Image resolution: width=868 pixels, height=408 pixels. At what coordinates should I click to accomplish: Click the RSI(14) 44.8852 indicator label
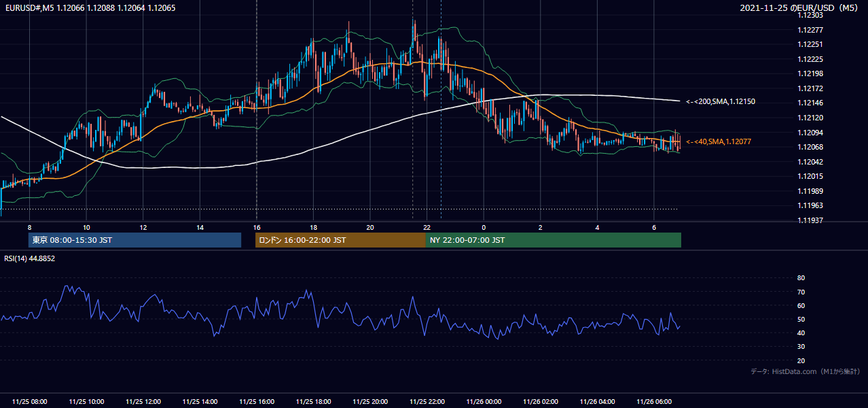pos(30,258)
